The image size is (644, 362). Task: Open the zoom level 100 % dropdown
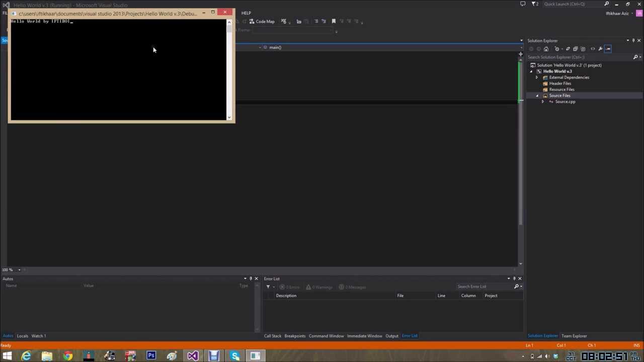[19, 270]
